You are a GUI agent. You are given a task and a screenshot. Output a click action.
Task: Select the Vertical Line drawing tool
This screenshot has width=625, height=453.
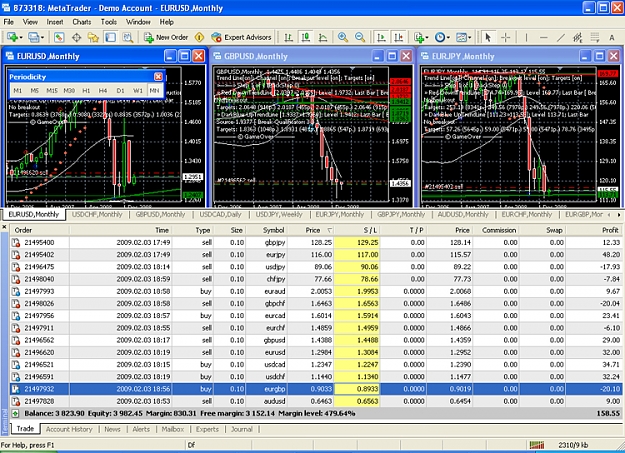[527, 37]
